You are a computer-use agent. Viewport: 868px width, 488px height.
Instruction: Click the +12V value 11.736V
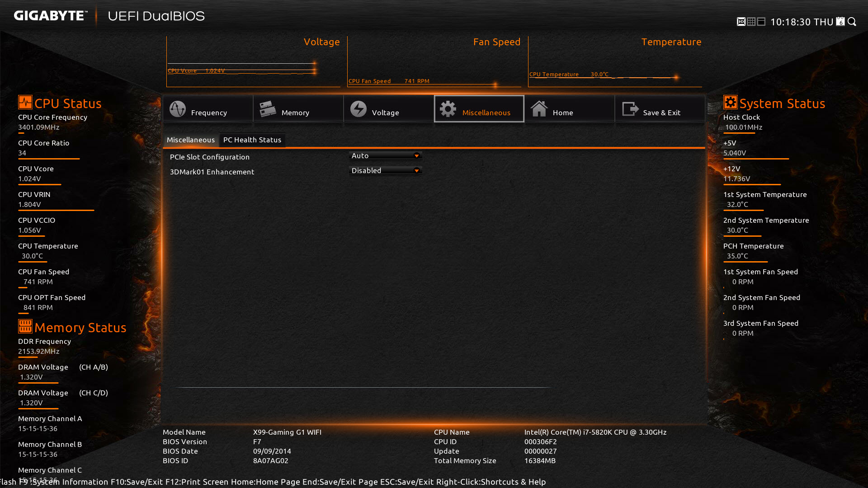[x=737, y=179]
